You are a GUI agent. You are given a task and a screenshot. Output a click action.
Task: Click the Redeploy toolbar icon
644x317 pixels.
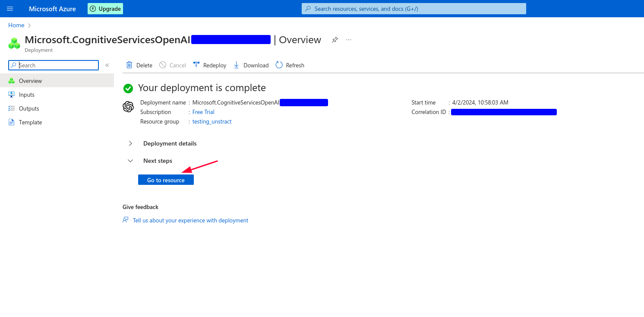click(196, 65)
